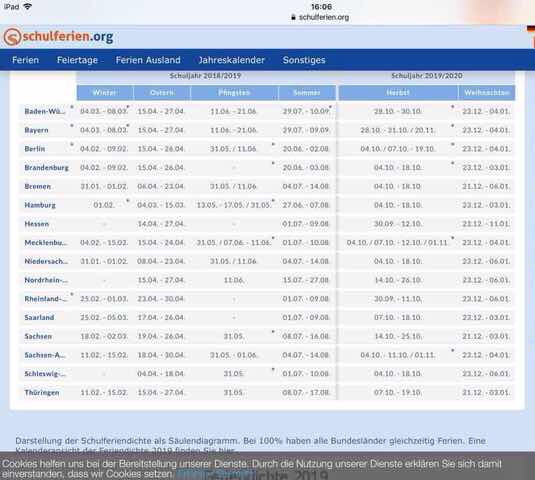Open the Ferien menu
This screenshot has width=535, height=480.
pyautogui.click(x=26, y=60)
